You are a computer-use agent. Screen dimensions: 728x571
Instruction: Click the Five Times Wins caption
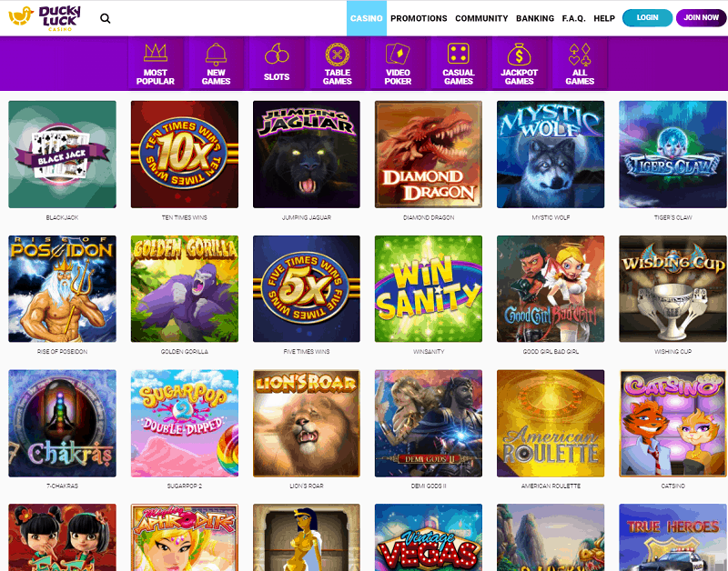[307, 352]
